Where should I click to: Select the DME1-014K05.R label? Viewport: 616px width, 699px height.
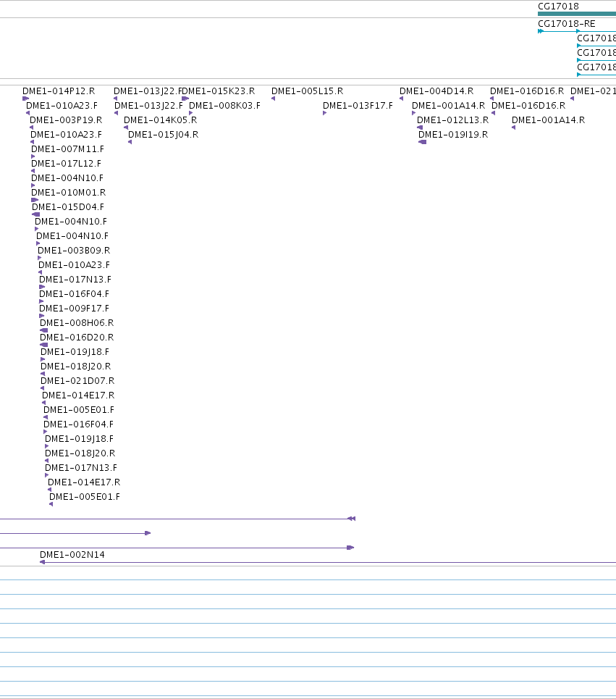(x=161, y=120)
